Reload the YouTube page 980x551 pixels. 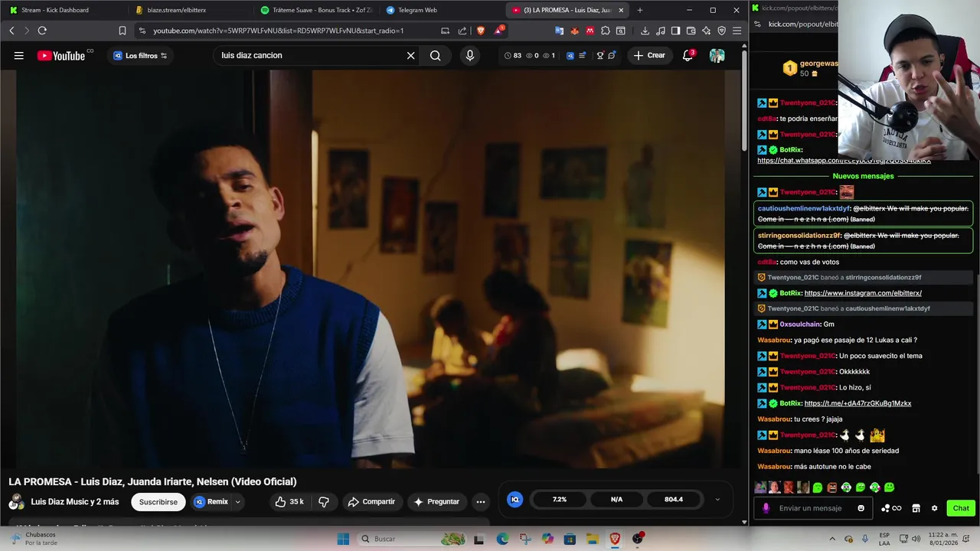[42, 31]
